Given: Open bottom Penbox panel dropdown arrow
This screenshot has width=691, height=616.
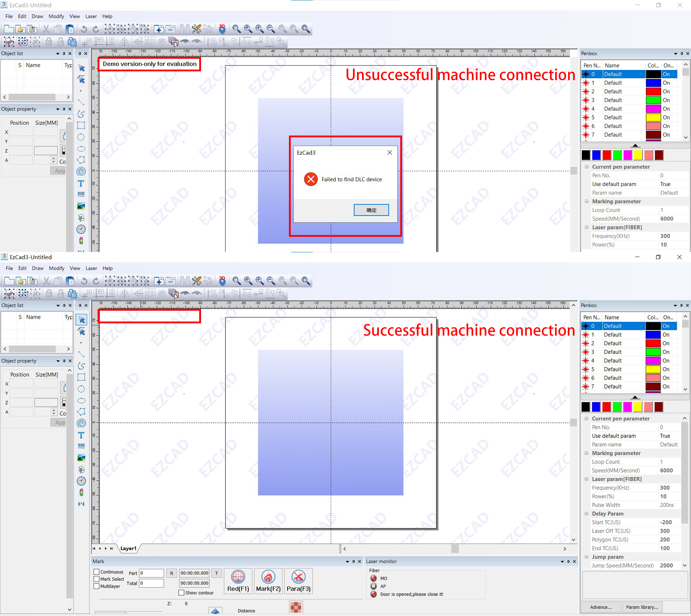Looking at the screenshot, I should [675, 305].
